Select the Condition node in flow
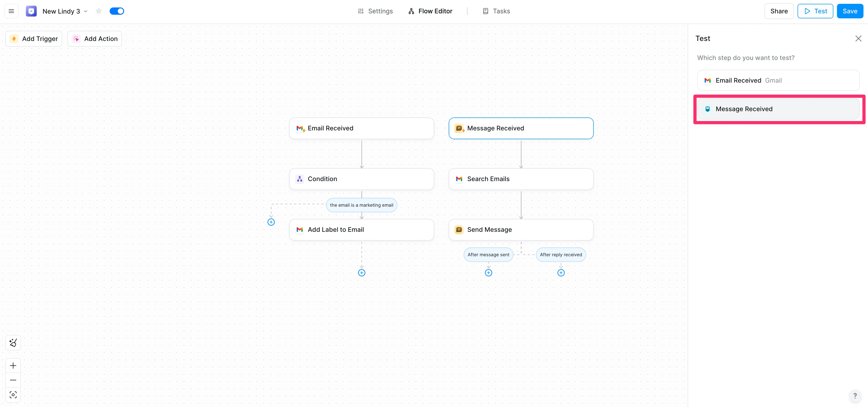The height and width of the screenshot is (407, 868). (361, 179)
